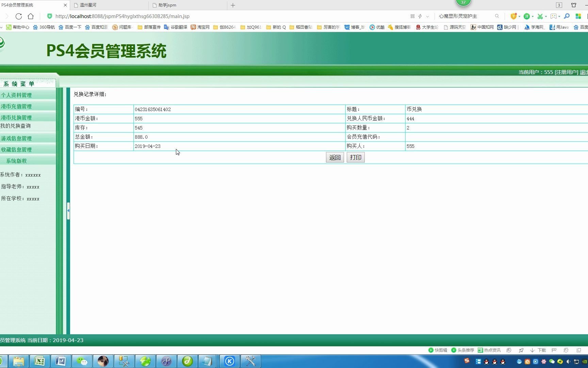
Task: Expand 收藏信息管理 menu section
Action: [x=28, y=150]
